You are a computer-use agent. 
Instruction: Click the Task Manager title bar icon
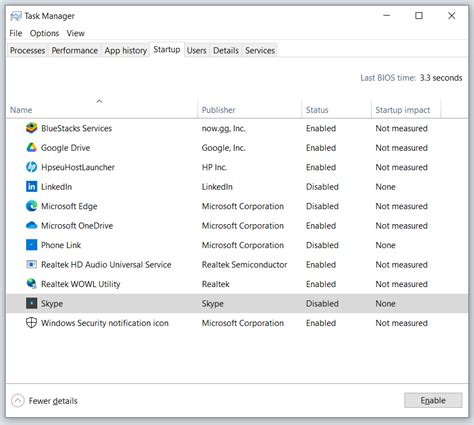pos(16,16)
